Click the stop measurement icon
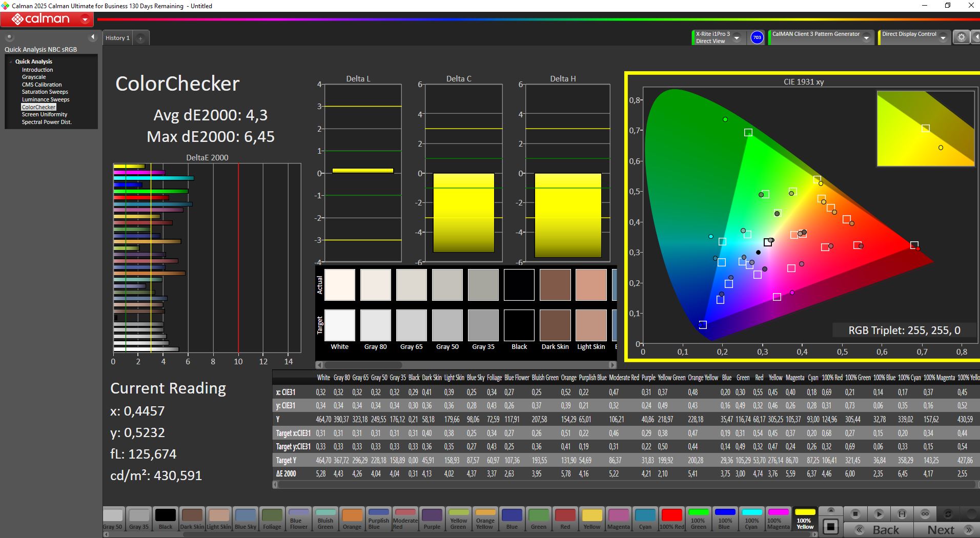Image resolution: width=980 pixels, height=538 pixels. (855, 514)
